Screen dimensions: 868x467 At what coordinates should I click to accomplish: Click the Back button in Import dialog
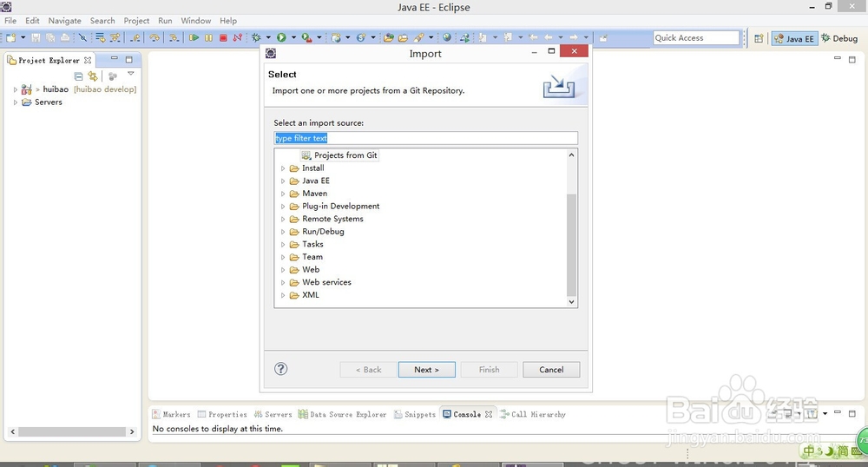(368, 370)
